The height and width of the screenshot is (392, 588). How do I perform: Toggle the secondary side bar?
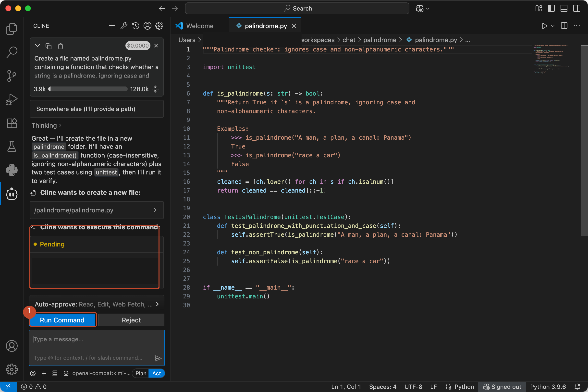pyautogui.click(x=576, y=9)
